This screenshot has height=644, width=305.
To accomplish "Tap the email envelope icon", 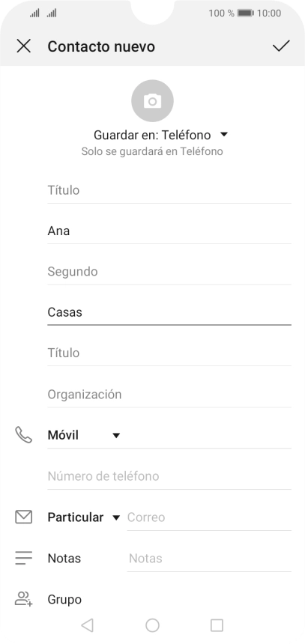I will pyautogui.click(x=23, y=517).
